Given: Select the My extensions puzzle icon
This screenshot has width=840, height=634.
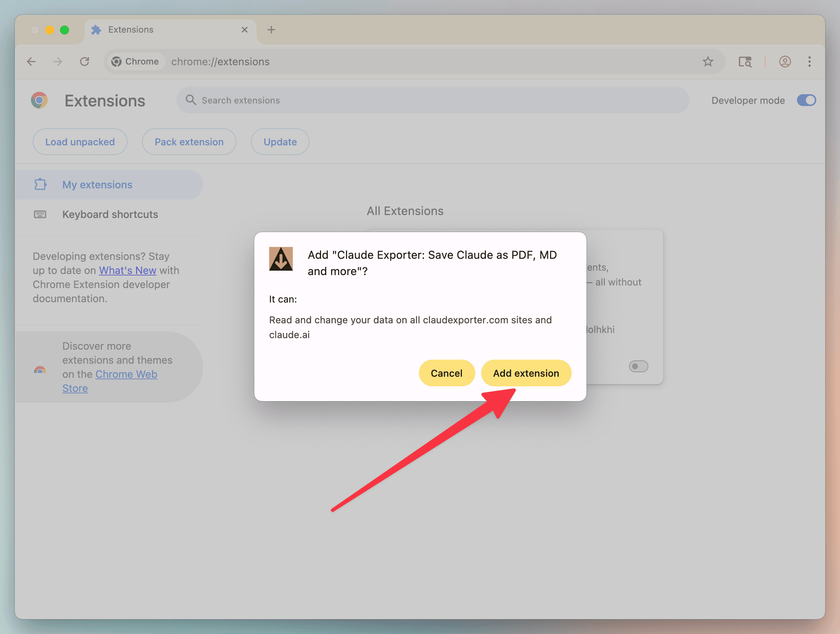Looking at the screenshot, I should [x=40, y=184].
